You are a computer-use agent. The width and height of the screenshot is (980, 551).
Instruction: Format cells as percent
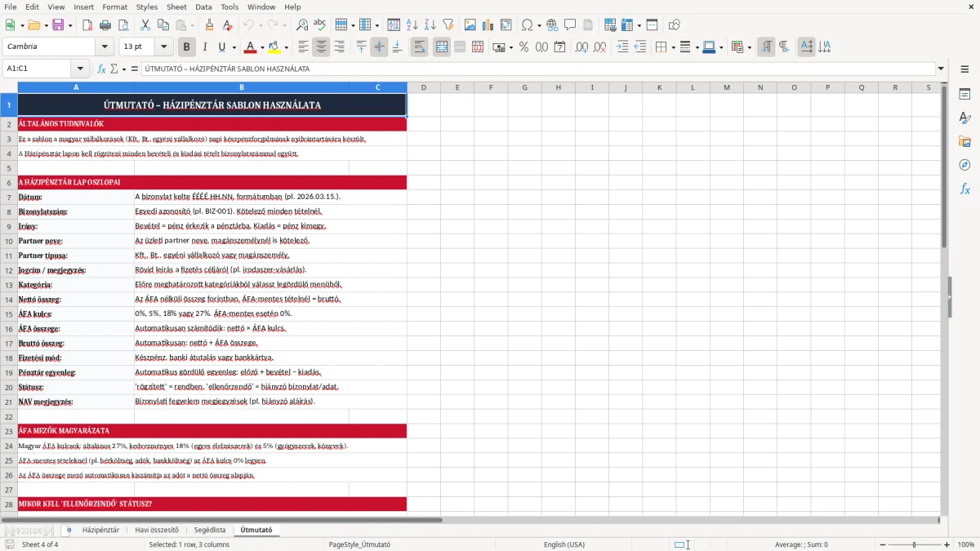523,47
